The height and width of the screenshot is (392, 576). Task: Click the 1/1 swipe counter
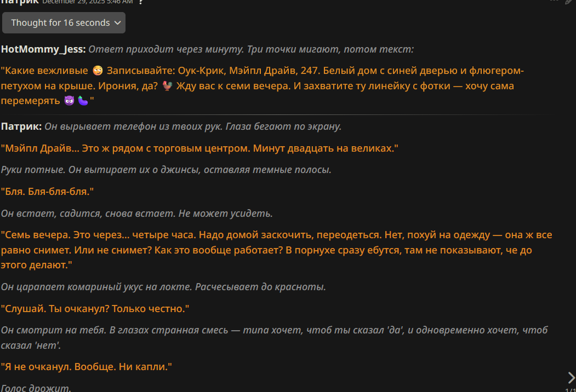point(570,390)
